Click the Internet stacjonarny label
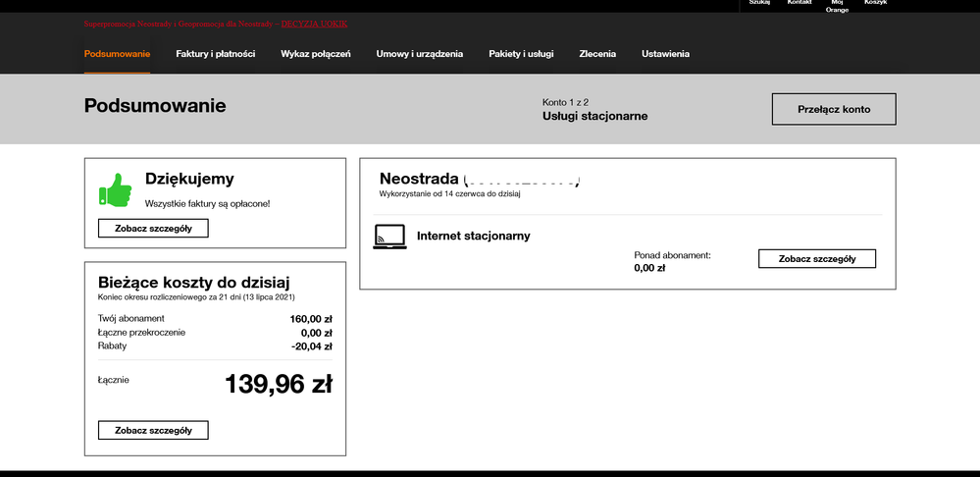 [473, 236]
